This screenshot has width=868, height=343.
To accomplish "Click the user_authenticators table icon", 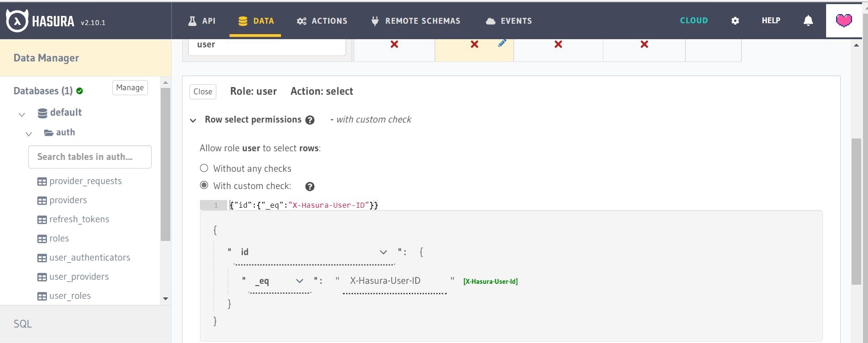I will [x=42, y=258].
